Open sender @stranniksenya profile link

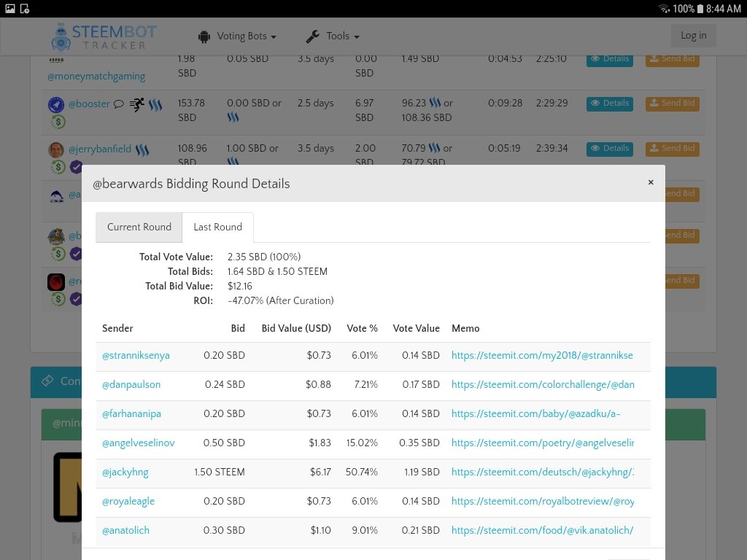pyautogui.click(x=136, y=356)
